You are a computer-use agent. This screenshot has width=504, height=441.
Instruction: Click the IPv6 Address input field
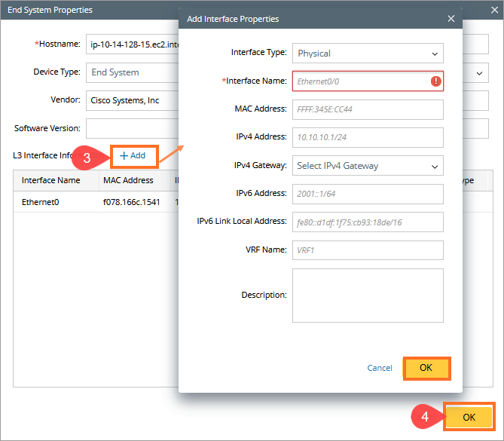pos(367,194)
